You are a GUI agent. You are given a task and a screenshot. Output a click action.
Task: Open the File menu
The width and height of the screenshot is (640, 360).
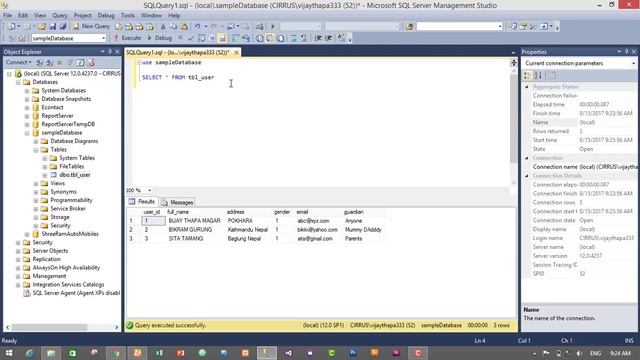[7, 16]
